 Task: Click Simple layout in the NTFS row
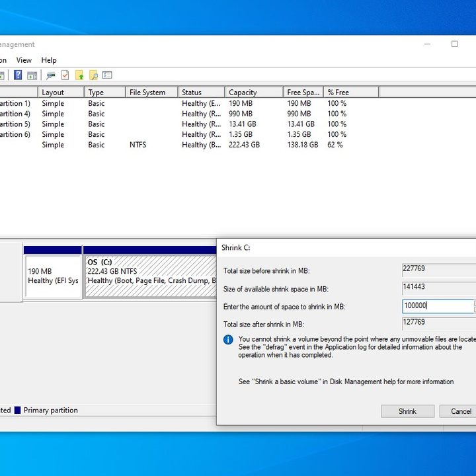53,145
